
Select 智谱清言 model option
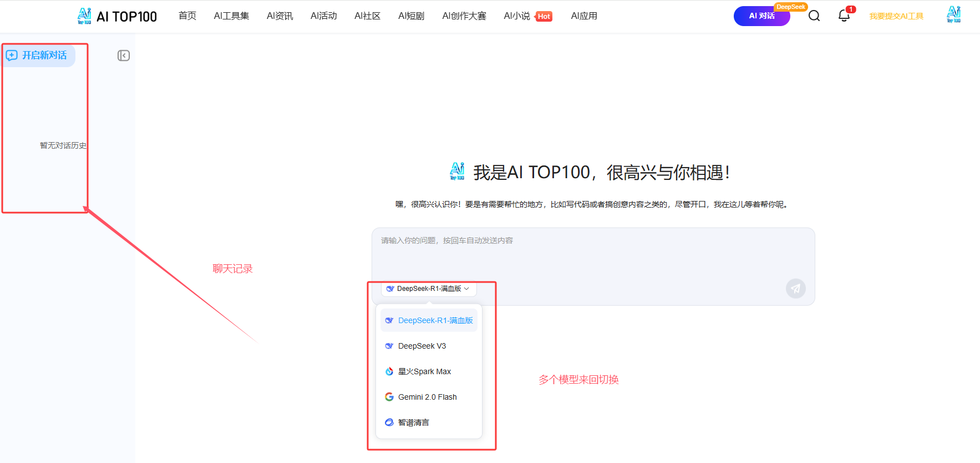[429, 422]
